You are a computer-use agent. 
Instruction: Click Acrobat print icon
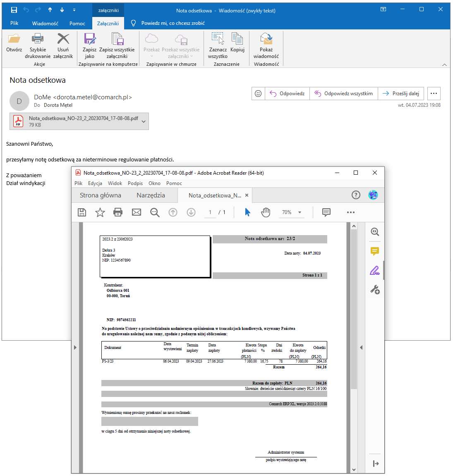(x=118, y=212)
